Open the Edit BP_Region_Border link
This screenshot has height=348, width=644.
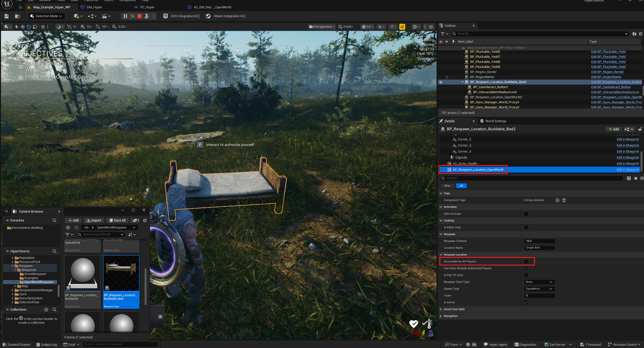click(607, 72)
